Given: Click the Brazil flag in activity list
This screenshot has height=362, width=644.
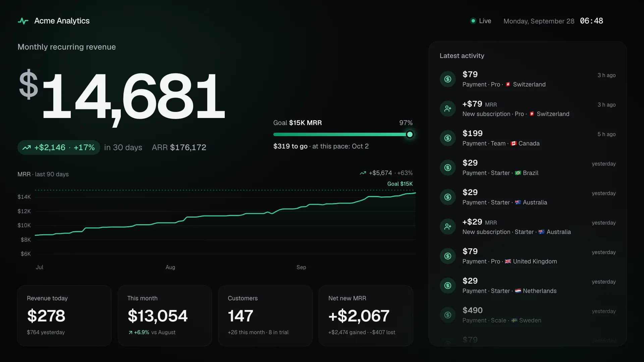Looking at the screenshot, I should tap(518, 173).
